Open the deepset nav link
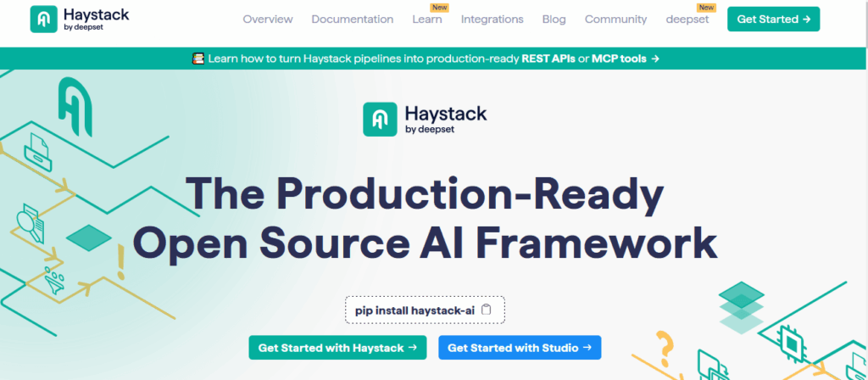This screenshot has height=380, width=868. coord(687,20)
